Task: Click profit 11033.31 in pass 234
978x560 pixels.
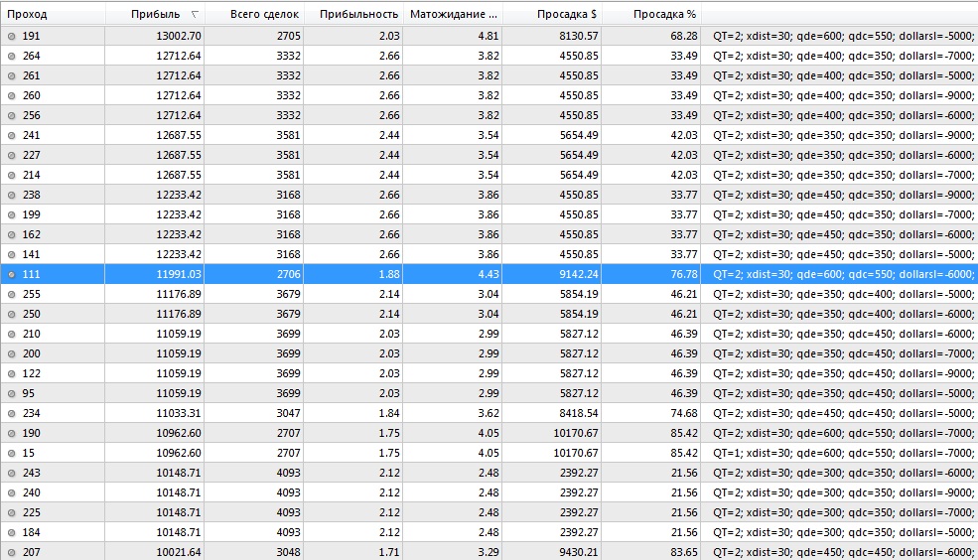Action: tap(179, 413)
